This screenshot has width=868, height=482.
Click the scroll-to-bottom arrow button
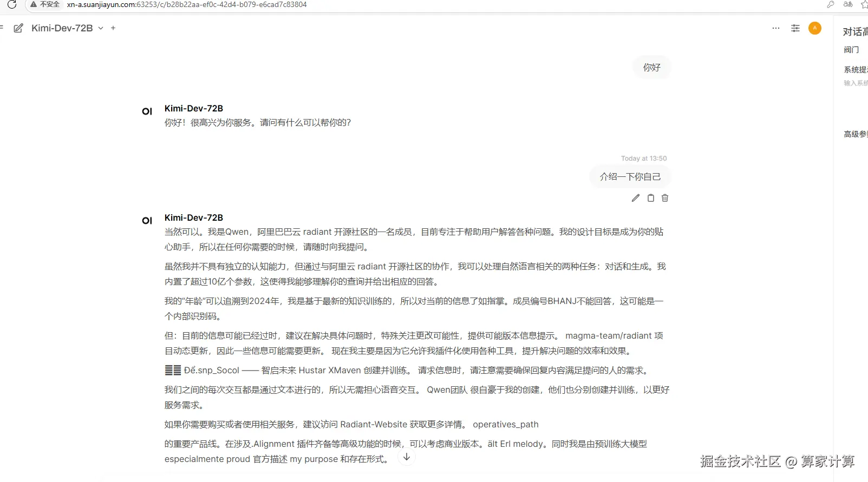tap(407, 457)
